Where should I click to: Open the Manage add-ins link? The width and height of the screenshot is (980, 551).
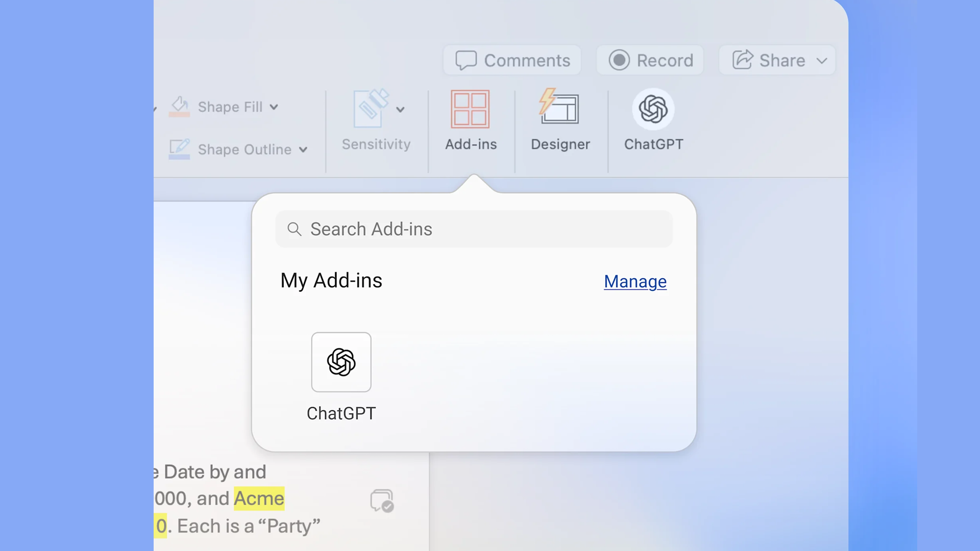[x=635, y=281]
